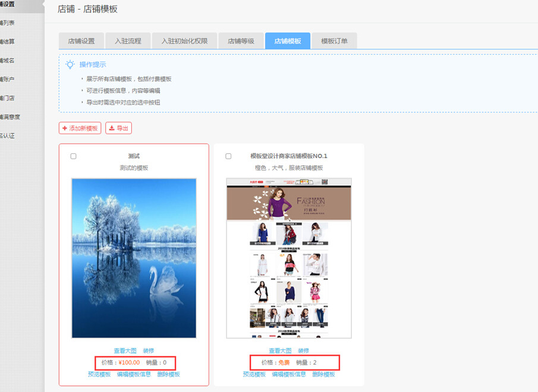The width and height of the screenshot is (538, 392).
Task: Open the 列表 item in left sidebar
Action: click(7, 23)
